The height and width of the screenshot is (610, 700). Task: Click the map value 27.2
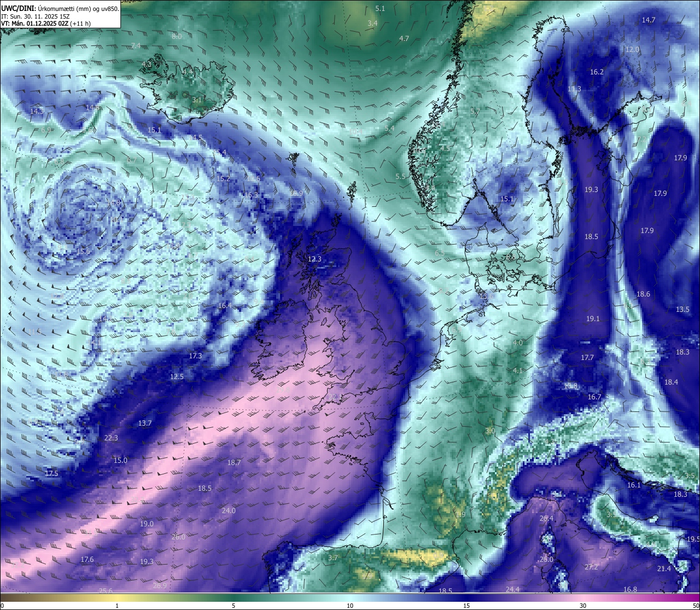[x=591, y=567]
